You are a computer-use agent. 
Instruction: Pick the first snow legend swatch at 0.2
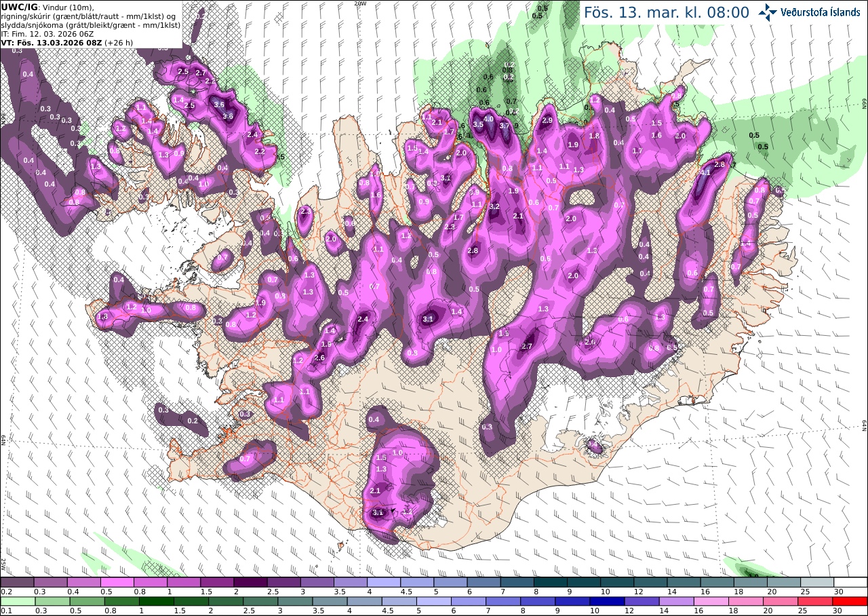point(17,582)
